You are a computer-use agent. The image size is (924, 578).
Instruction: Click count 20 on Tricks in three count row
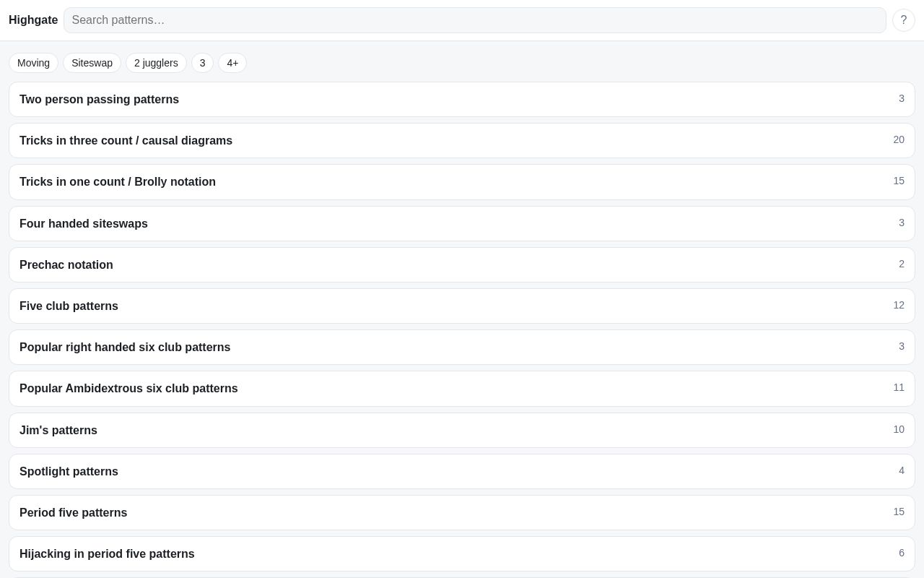coord(899,139)
